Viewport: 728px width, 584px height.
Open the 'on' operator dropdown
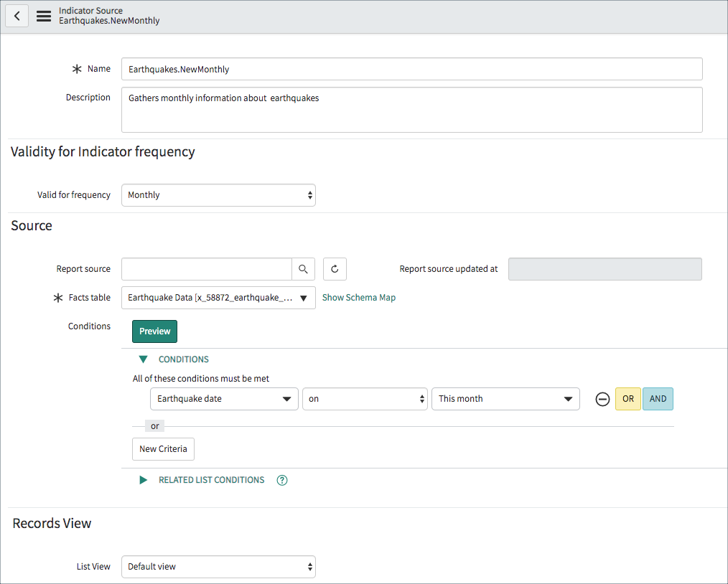tap(365, 399)
